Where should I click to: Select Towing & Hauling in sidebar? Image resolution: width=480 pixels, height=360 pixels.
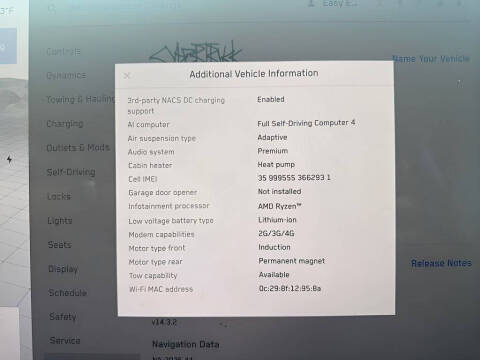(x=81, y=99)
